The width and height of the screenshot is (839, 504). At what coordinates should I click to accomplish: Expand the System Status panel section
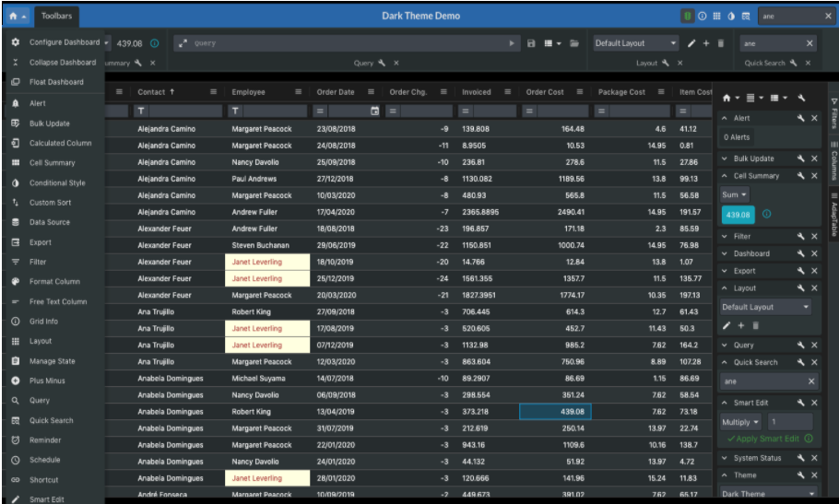725,458
